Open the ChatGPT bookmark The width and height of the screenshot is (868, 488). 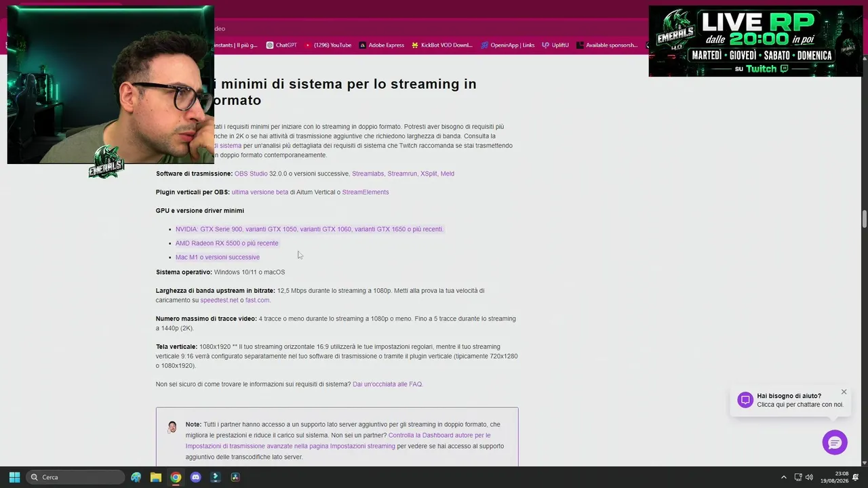coord(281,45)
